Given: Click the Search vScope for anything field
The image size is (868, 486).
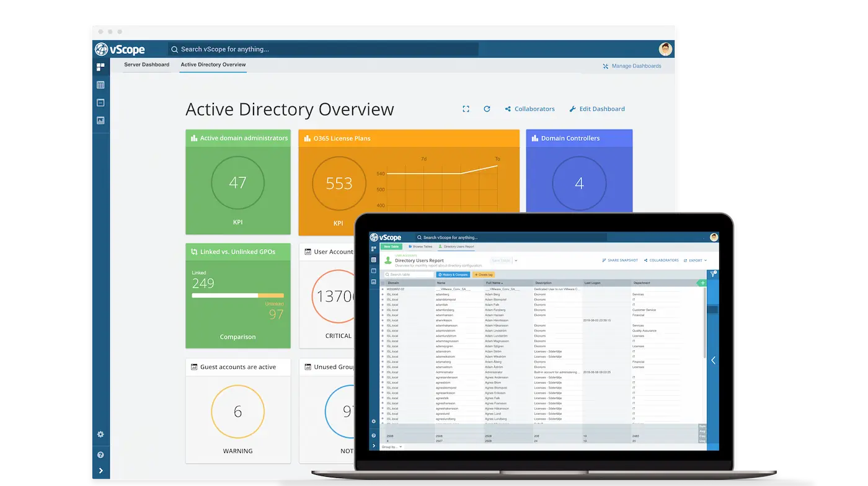Looking at the screenshot, I should (322, 49).
